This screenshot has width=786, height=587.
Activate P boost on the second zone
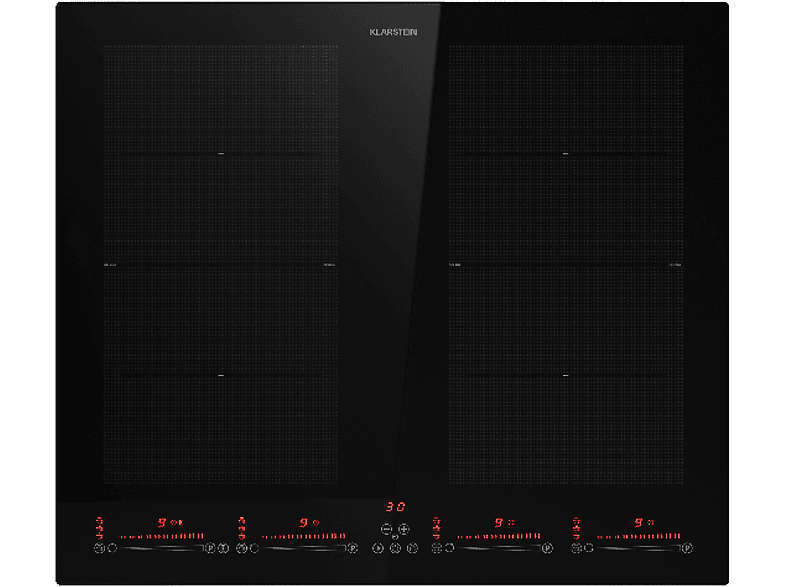point(352,548)
